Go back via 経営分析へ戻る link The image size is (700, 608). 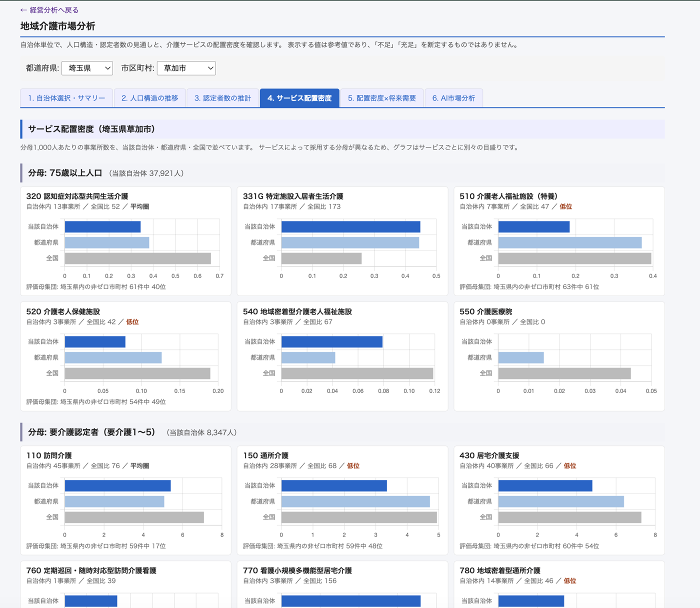click(x=49, y=10)
